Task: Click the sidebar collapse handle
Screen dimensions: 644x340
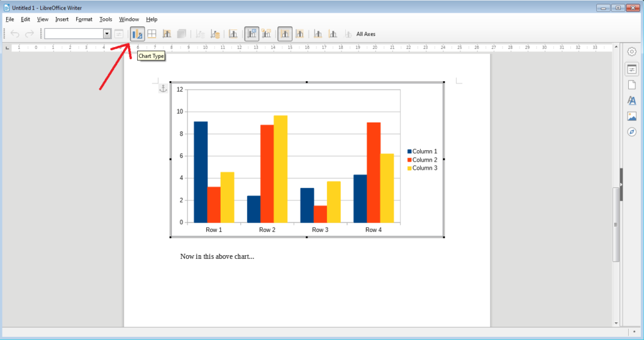Action: [621, 185]
